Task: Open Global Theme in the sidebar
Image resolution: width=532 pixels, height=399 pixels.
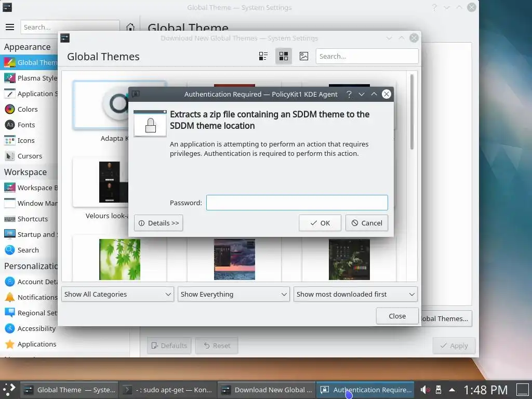Action: (x=29, y=62)
